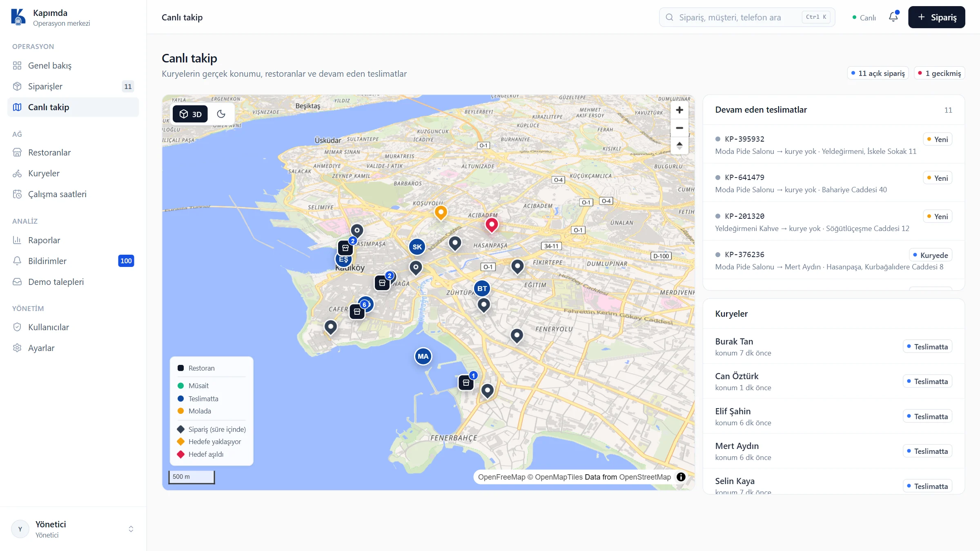Open Çalışma saatleri page

pos(73,194)
